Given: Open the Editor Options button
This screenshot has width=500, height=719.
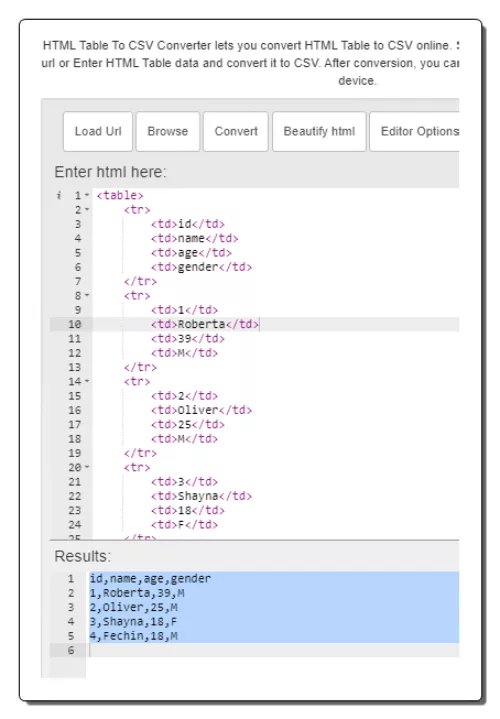Looking at the screenshot, I should coord(415,131).
